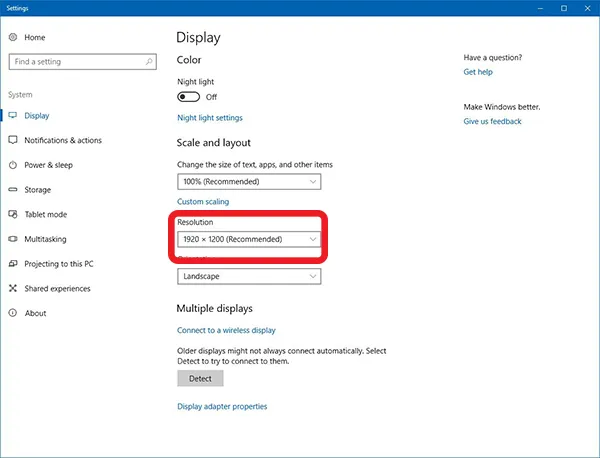Click the Power & sleep icon
The height and width of the screenshot is (458, 600).
[13, 165]
